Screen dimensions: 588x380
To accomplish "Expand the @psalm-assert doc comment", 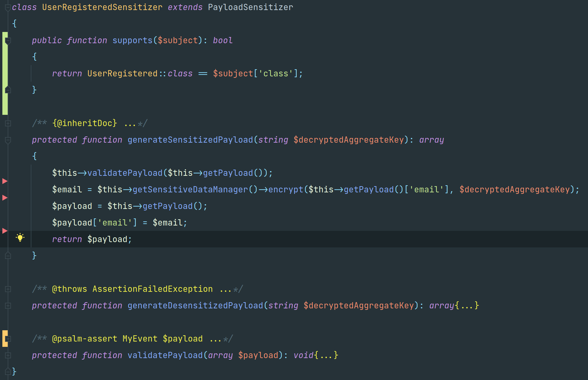I will 8,339.
